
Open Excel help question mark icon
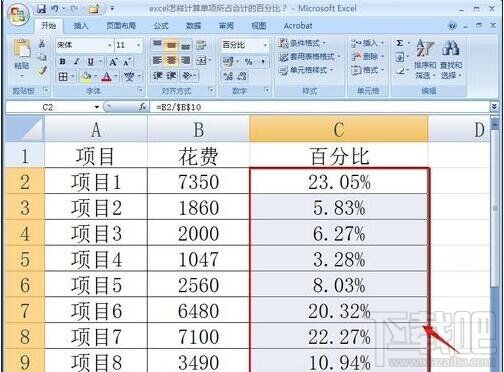(x=452, y=26)
